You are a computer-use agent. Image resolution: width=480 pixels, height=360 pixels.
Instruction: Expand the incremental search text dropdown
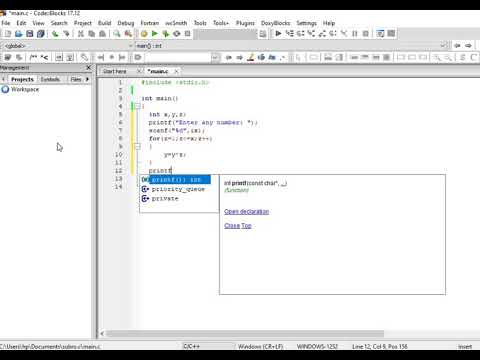[216, 57]
